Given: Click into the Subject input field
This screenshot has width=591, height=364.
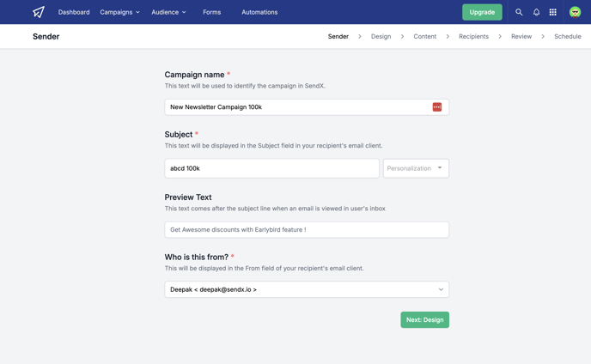Looking at the screenshot, I should point(271,168).
